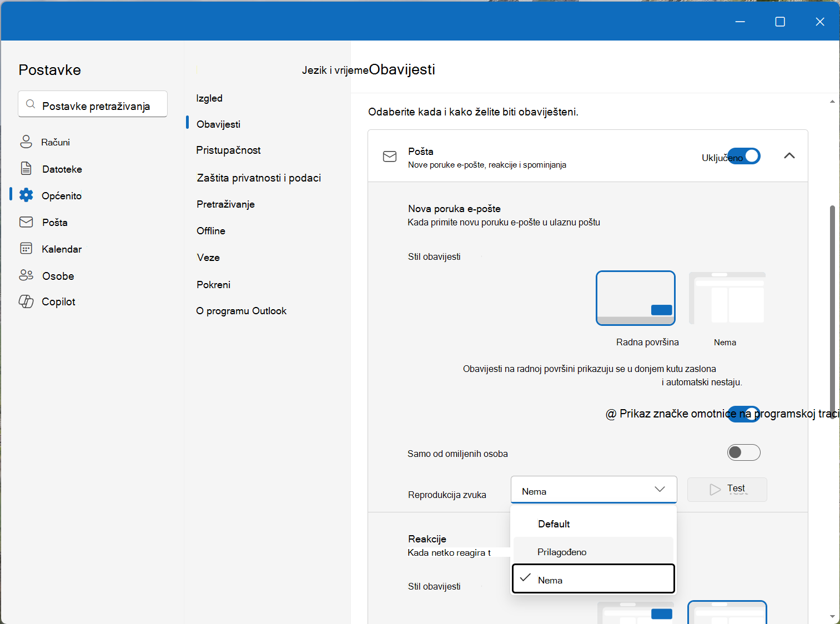
Task: Click the Datoteke file icon
Action: (x=26, y=168)
